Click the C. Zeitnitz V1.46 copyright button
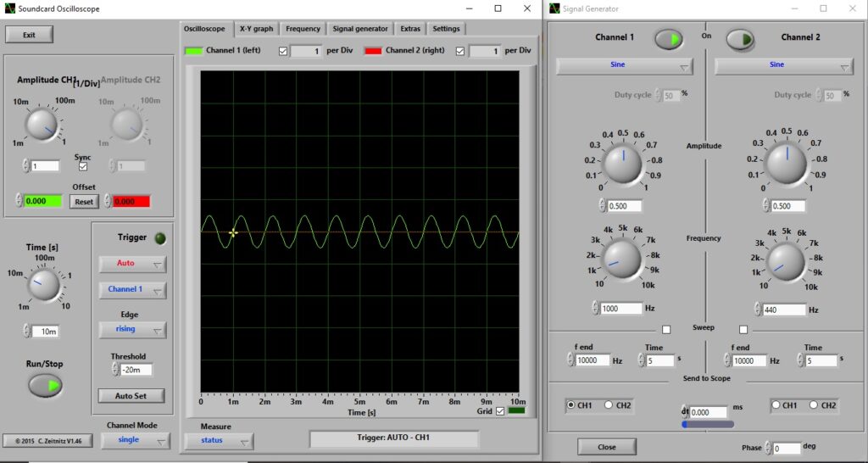 pos(48,442)
